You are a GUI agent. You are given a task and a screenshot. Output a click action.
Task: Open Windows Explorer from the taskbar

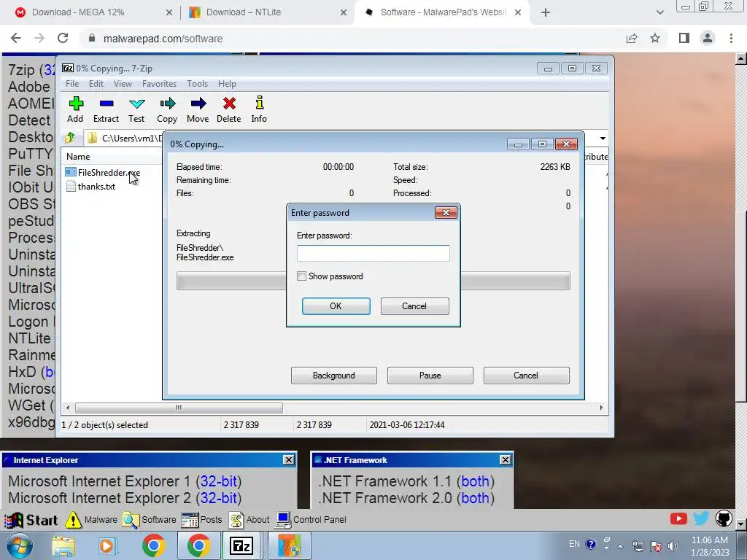[x=63, y=546]
